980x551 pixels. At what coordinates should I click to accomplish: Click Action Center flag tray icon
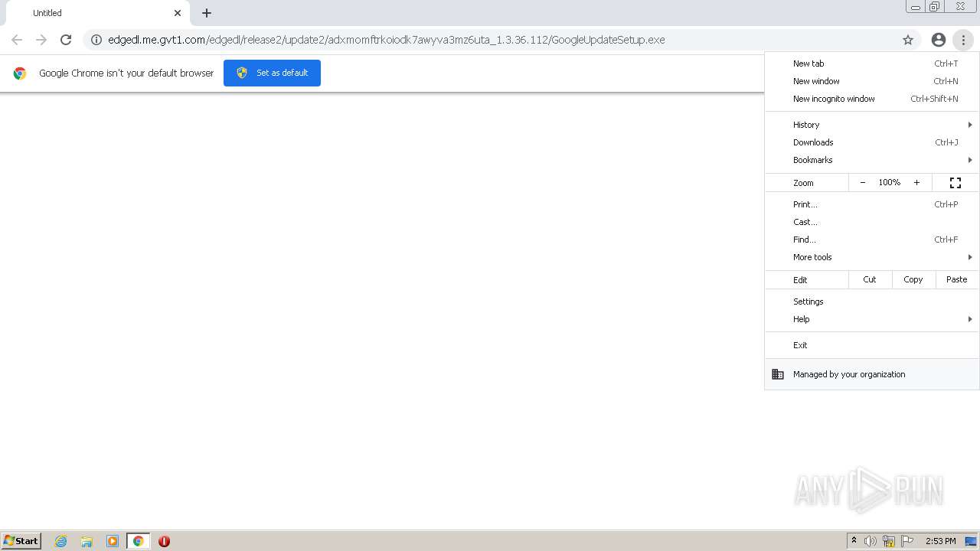pos(907,541)
